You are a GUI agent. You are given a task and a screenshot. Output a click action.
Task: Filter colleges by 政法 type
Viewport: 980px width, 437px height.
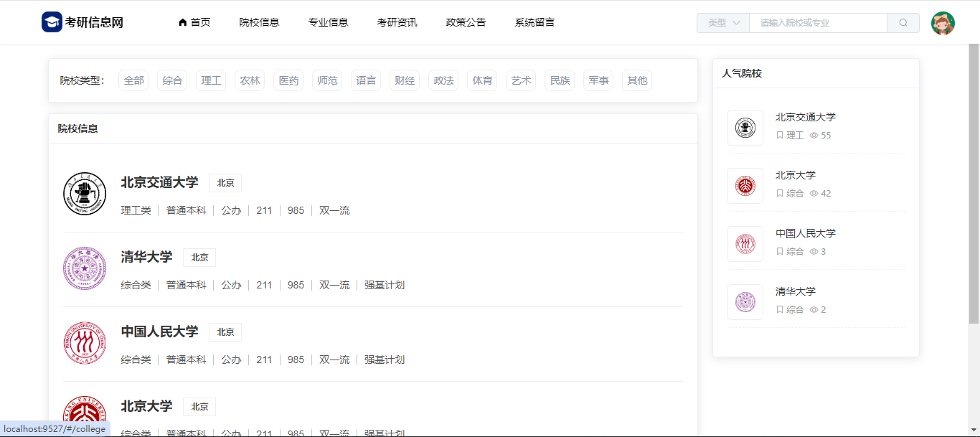pos(443,80)
